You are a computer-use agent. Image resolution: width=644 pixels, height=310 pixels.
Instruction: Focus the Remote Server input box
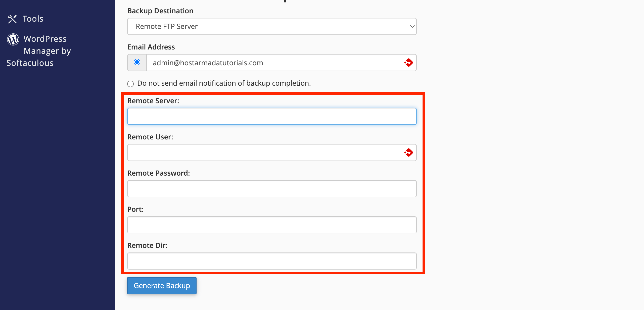point(272,116)
